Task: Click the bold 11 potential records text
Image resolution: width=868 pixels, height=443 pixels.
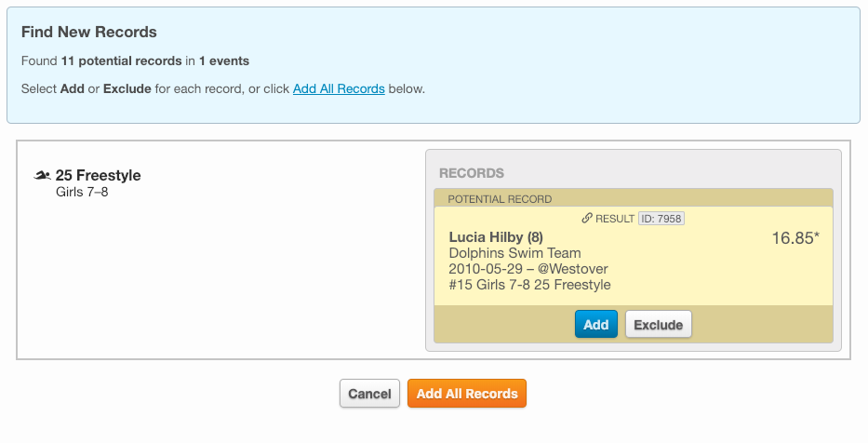Action: [121, 61]
